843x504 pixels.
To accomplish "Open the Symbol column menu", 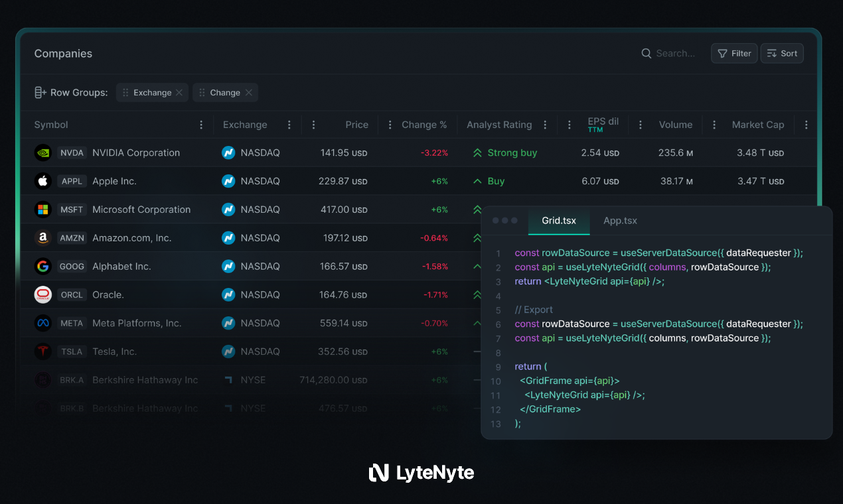I will click(201, 125).
